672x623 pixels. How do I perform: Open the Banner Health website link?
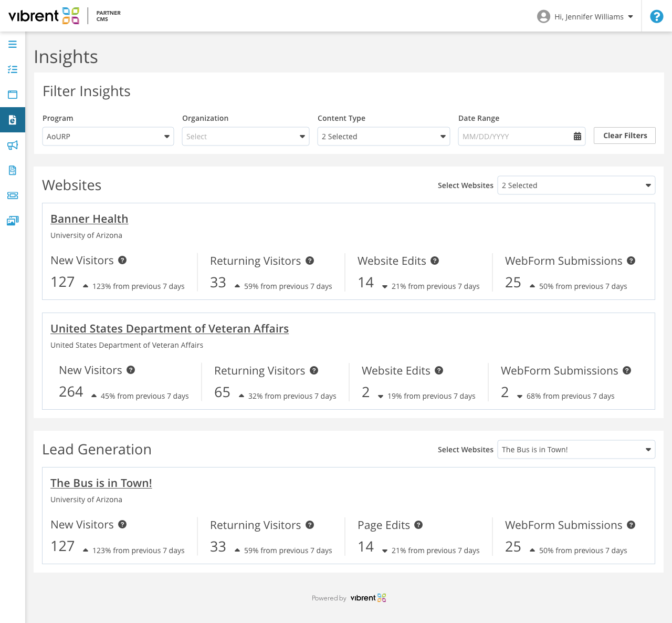click(x=89, y=219)
